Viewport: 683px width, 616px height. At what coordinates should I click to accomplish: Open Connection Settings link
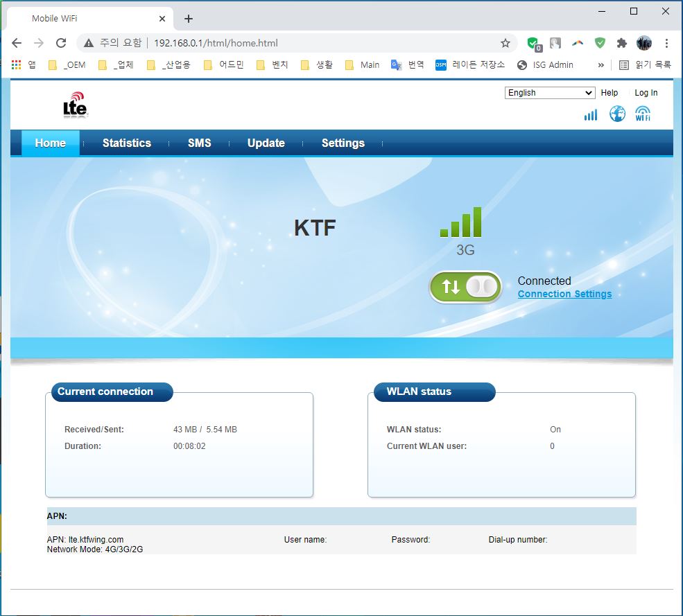[x=564, y=294]
